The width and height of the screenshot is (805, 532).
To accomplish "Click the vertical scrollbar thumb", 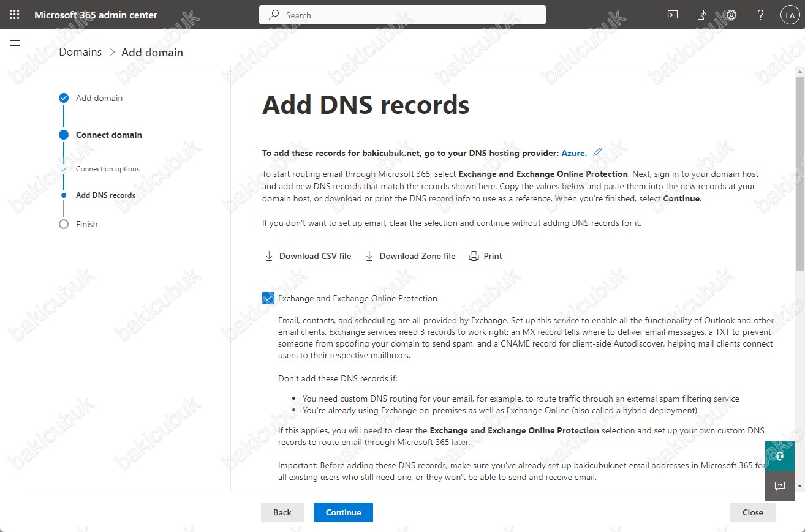I will (x=799, y=173).
